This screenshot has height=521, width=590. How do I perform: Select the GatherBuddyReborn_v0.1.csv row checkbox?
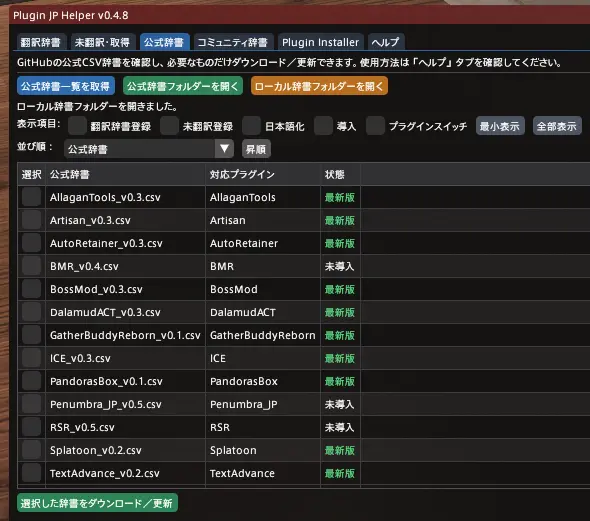31,335
